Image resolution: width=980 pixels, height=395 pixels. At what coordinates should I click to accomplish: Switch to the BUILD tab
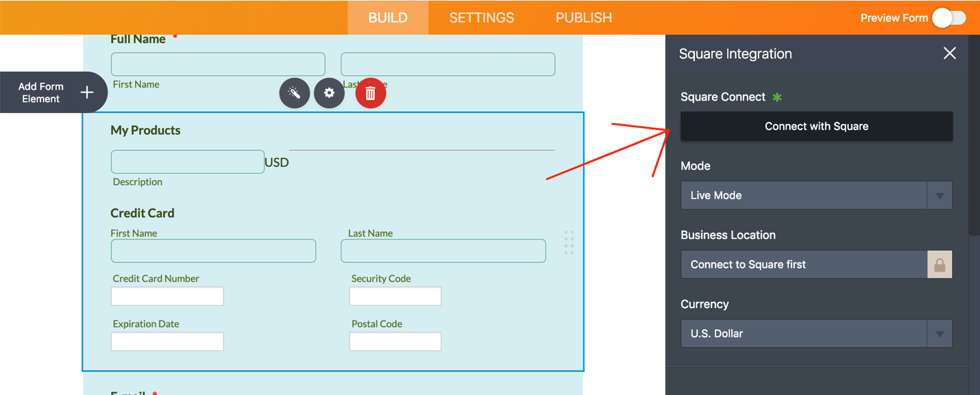point(388,18)
